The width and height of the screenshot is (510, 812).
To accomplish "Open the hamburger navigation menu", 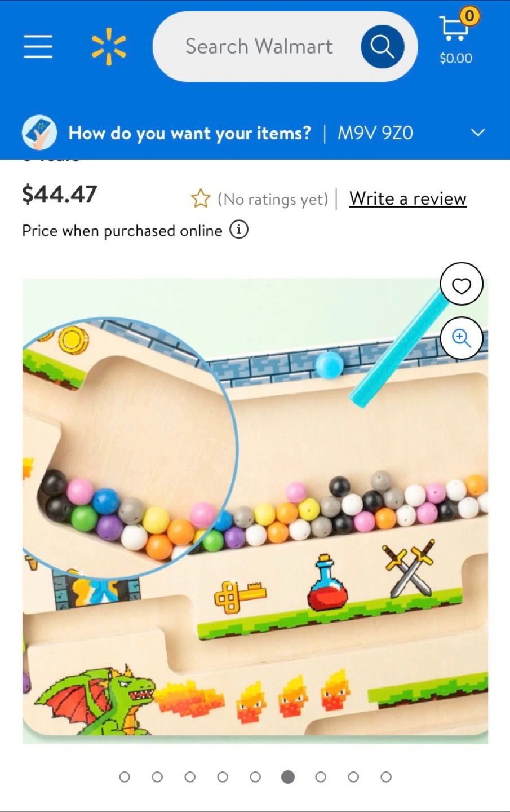I will [x=38, y=46].
